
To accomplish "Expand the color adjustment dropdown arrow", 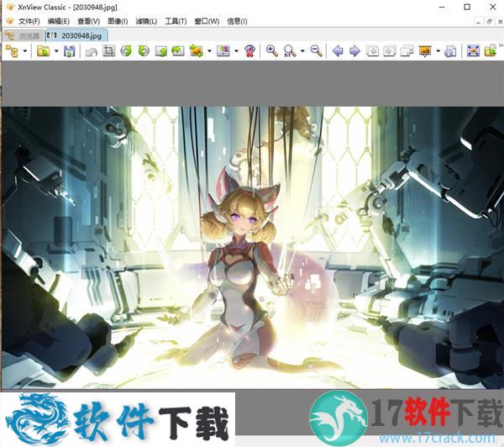I will [x=236, y=51].
